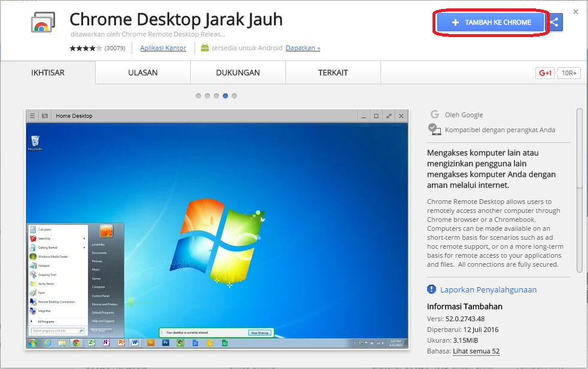
Task: Click the (30079) review count
Action: pyautogui.click(x=115, y=48)
